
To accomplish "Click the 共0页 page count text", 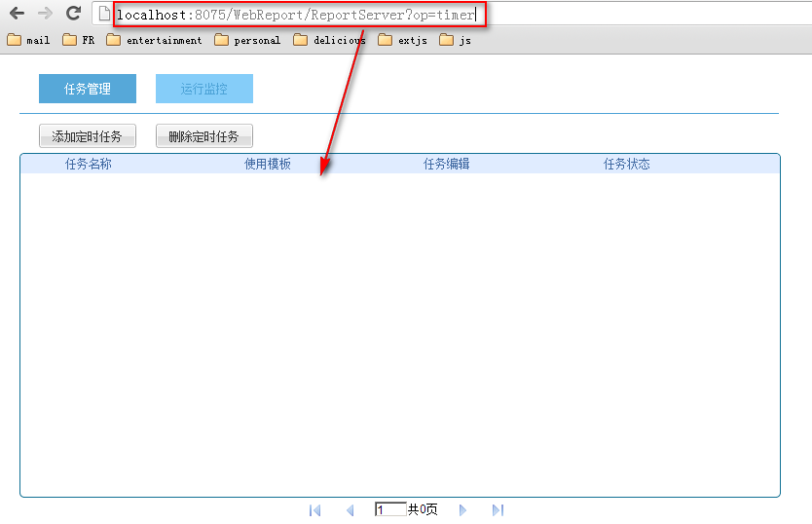I will pos(423,509).
